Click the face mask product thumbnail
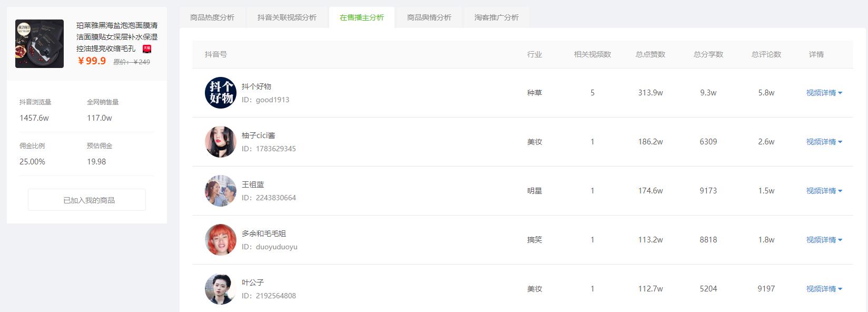 [40, 44]
